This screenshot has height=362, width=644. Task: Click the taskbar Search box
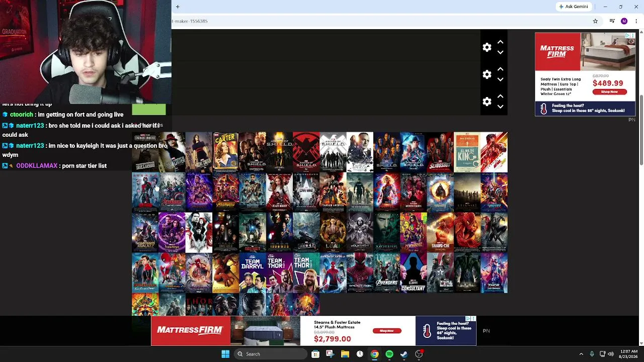click(x=270, y=354)
